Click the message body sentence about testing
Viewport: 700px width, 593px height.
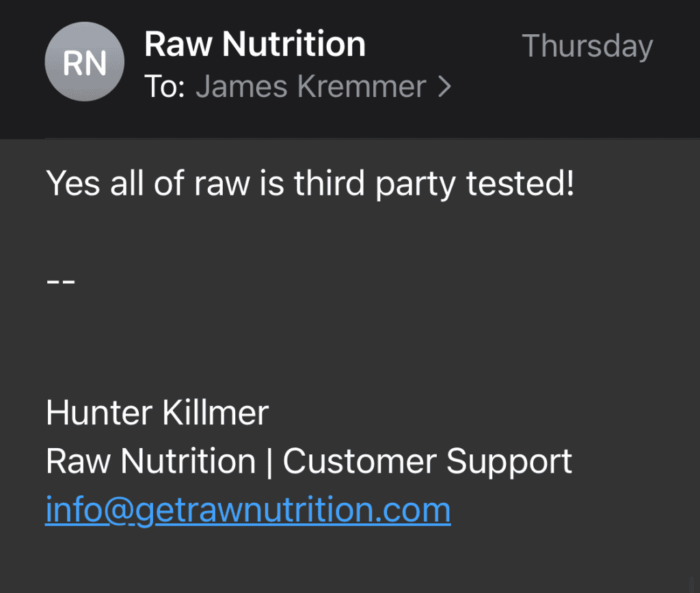click(310, 184)
